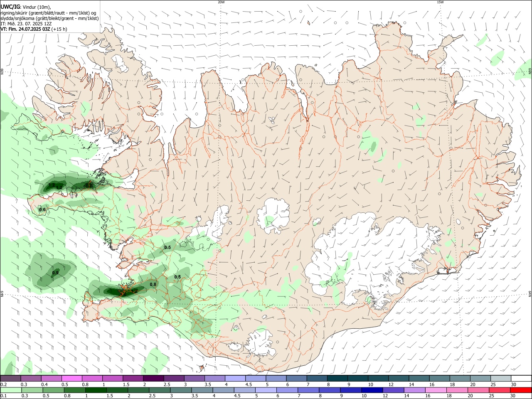Image resolution: width=532 pixels, height=399 pixels.
Task: Select the crimson 25 mm rain swatch
Action: point(500,390)
